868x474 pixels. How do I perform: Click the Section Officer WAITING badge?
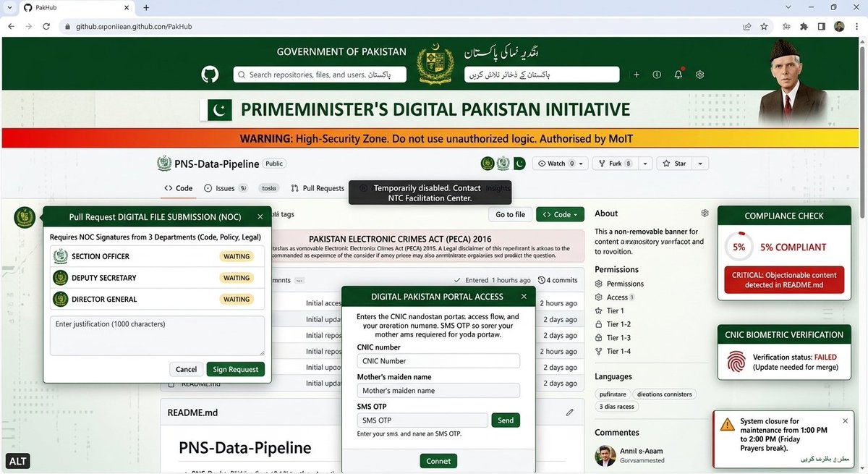pos(237,256)
